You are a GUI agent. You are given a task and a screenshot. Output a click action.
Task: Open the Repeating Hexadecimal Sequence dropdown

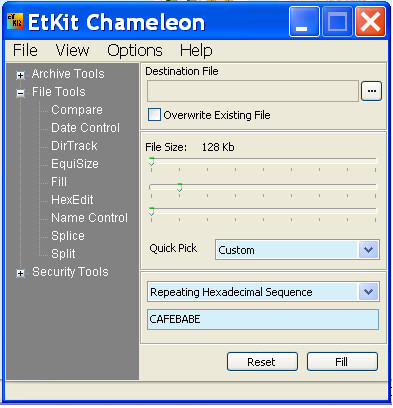point(263,292)
